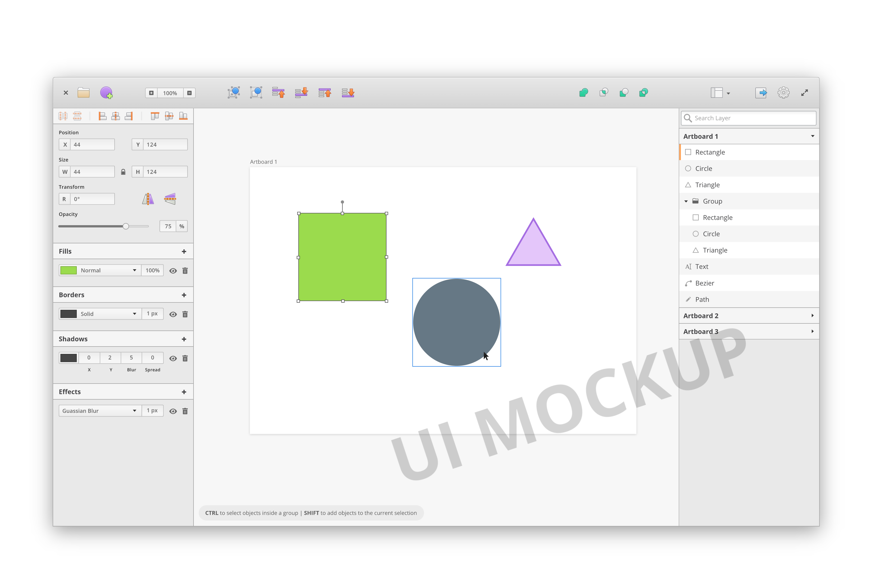Select the Bezier layer in list
871x588 pixels.
click(705, 283)
